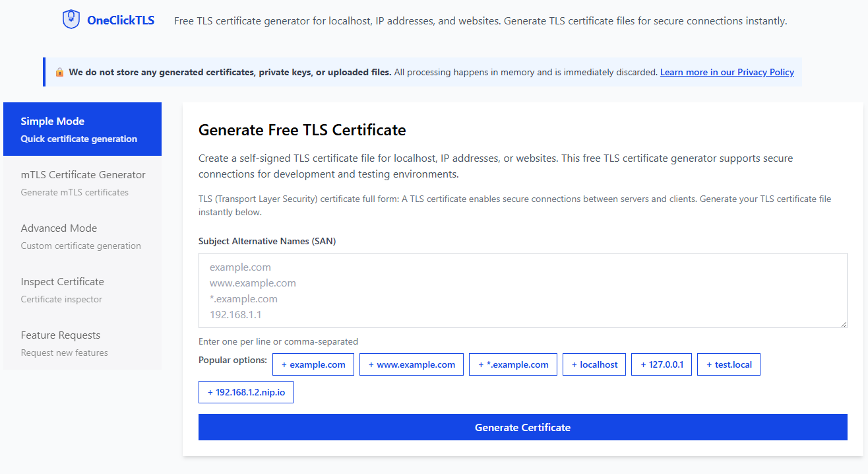This screenshot has height=474, width=868.
Task: Add test.local as a SAN entry
Action: (x=728, y=364)
